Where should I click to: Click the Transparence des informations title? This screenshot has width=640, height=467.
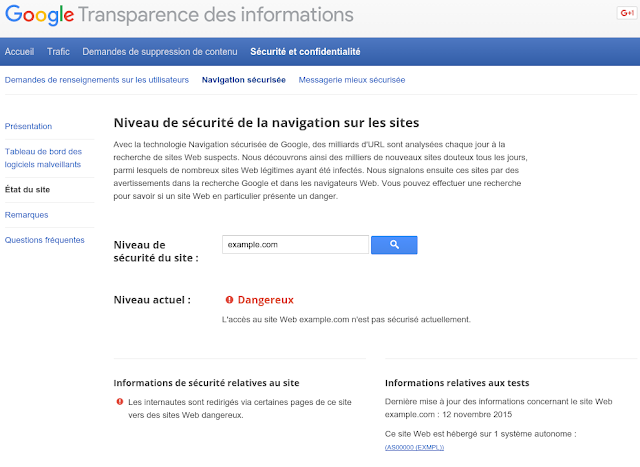coord(216,15)
